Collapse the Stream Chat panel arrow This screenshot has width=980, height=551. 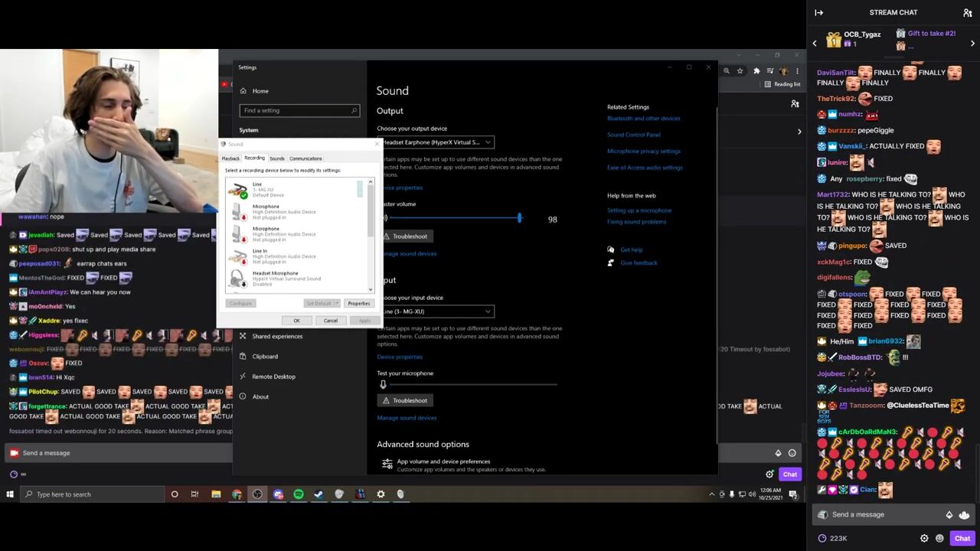[818, 12]
